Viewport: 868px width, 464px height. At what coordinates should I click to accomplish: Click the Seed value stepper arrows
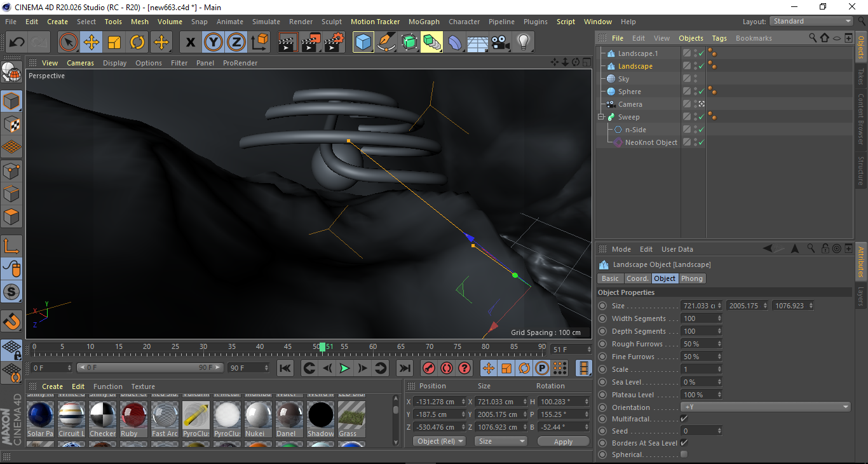[x=719, y=431]
